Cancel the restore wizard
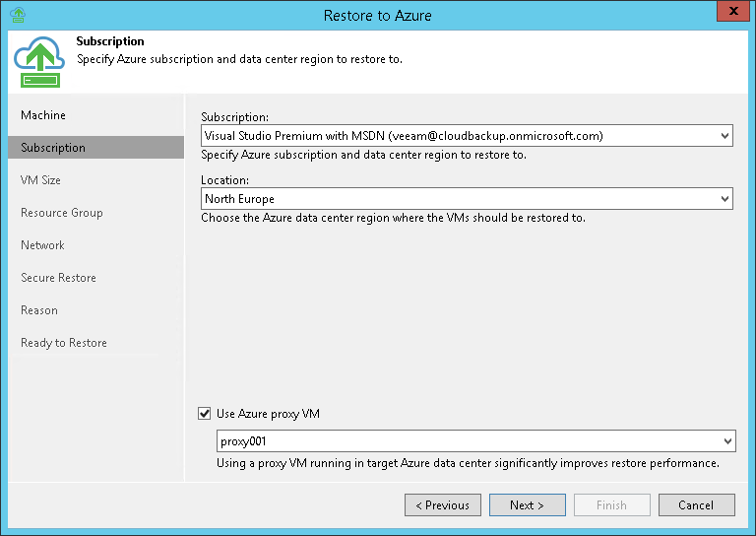756x536 pixels. pyautogui.click(x=697, y=505)
